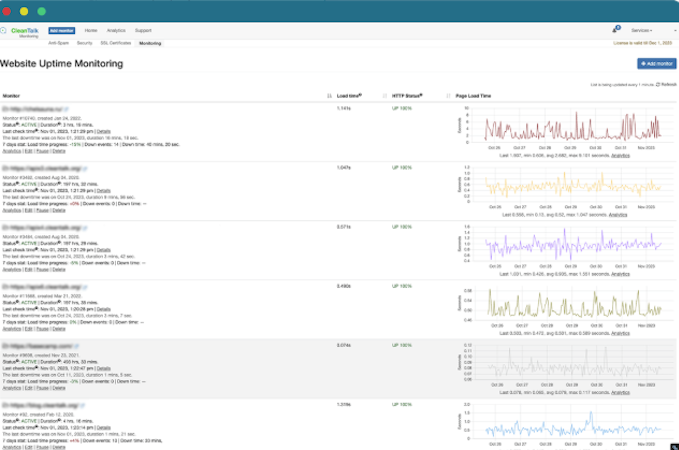The width and height of the screenshot is (679, 450).
Task: Open external link icon for monitor #9608
Action: [76, 346]
